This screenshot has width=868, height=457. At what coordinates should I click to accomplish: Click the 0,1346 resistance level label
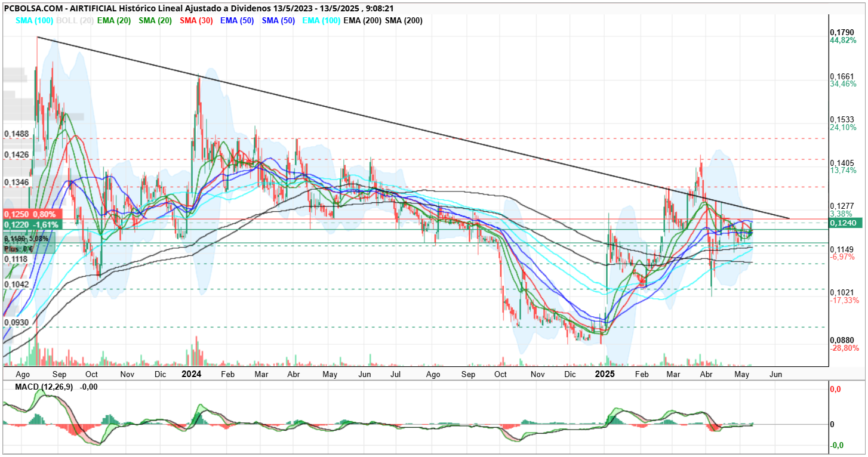(x=16, y=182)
